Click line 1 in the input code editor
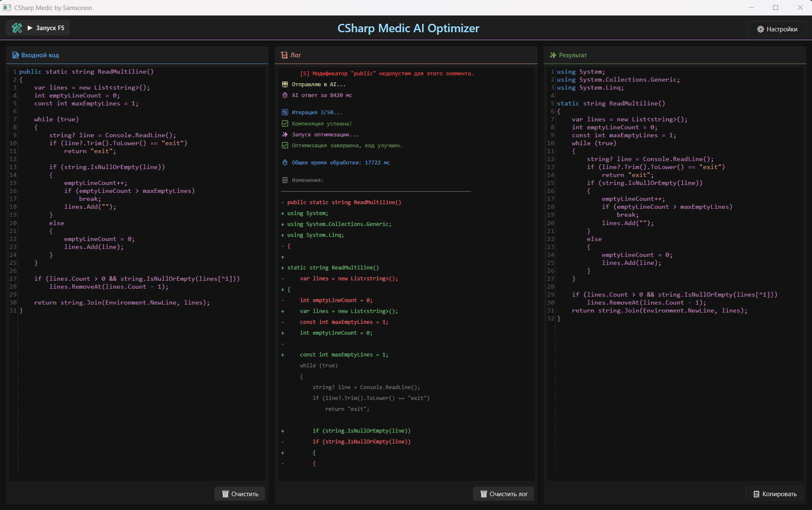Viewport: 812px width, 510px height. tap(86, 72)
